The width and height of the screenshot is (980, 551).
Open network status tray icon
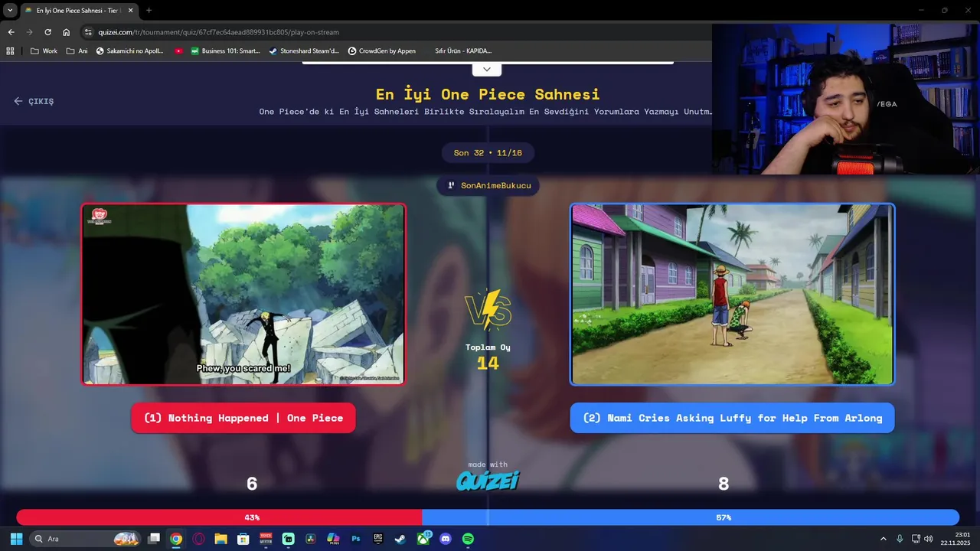(x=916, y=539)
